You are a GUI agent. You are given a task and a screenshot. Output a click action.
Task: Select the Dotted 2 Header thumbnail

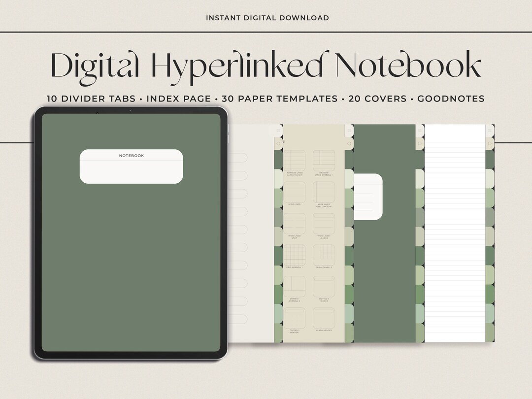296,318
